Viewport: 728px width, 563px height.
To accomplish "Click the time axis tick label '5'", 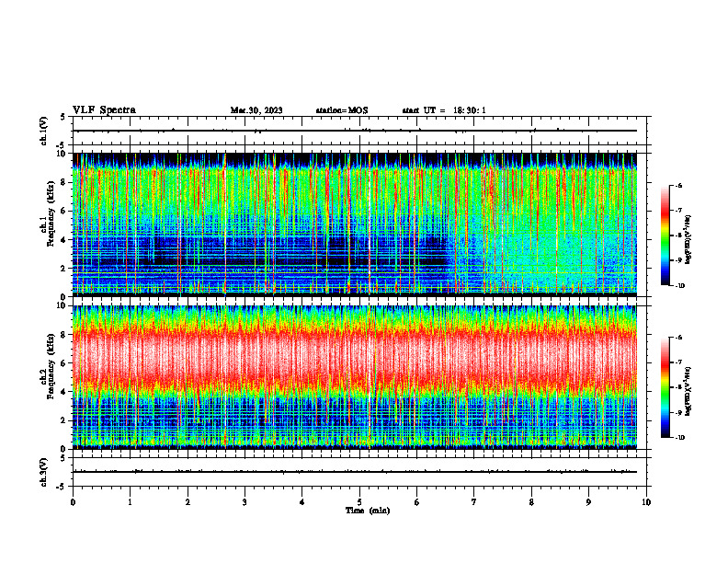I will coord(359,502).
